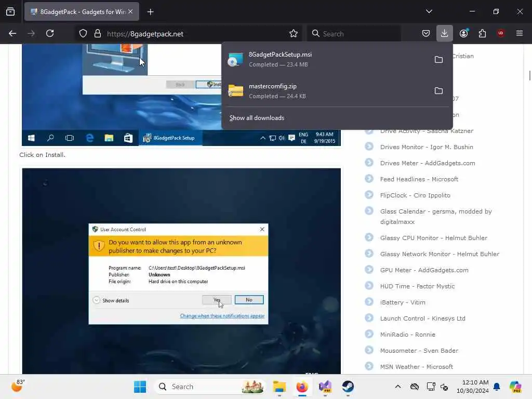Open Steam from taskbar
This screenshot has width=532, height=399.
(348, 387)
